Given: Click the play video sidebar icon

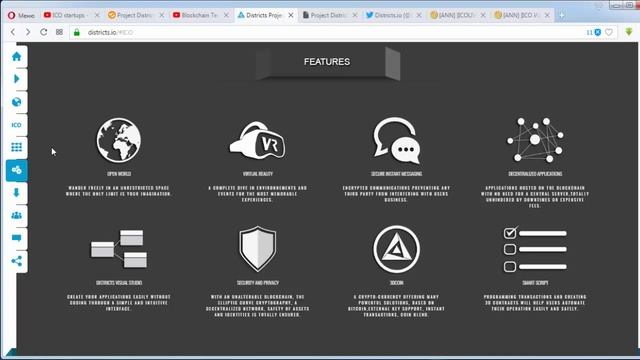Looking at the screenshot, I should pos(16,79).
